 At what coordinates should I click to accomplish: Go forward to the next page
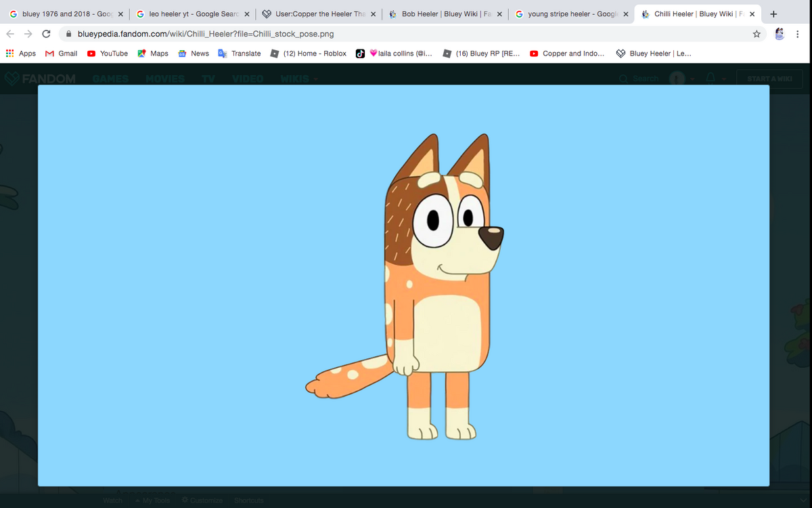[28, 34]
